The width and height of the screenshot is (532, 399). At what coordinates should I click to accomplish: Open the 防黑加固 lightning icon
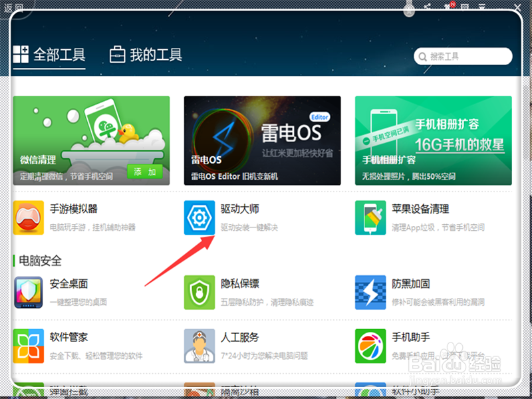[x=370, y=292]
